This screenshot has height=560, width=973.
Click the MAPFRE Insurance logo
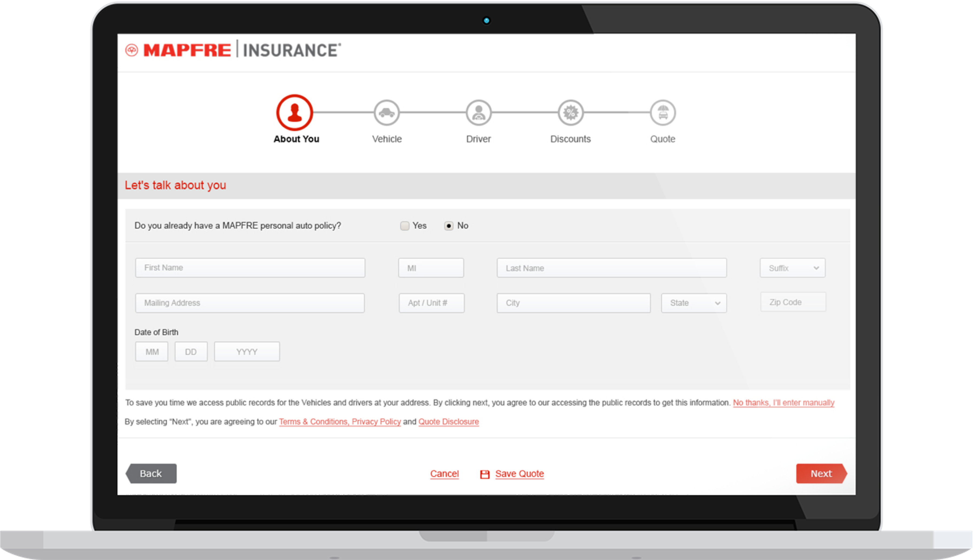[233, 50]
